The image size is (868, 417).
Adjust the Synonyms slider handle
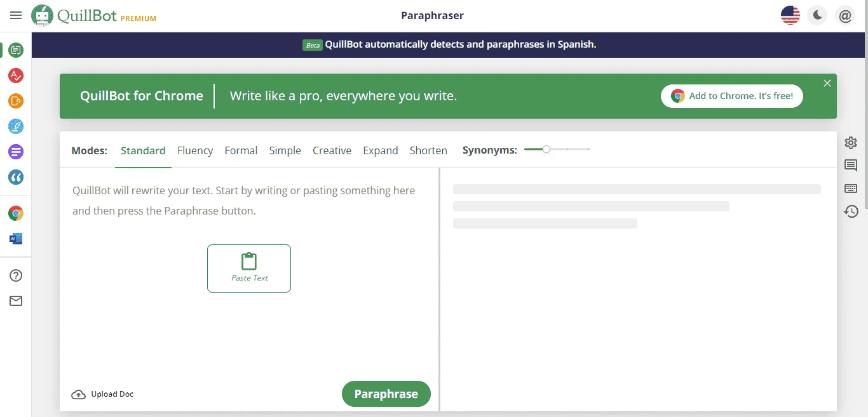(546, 149)
